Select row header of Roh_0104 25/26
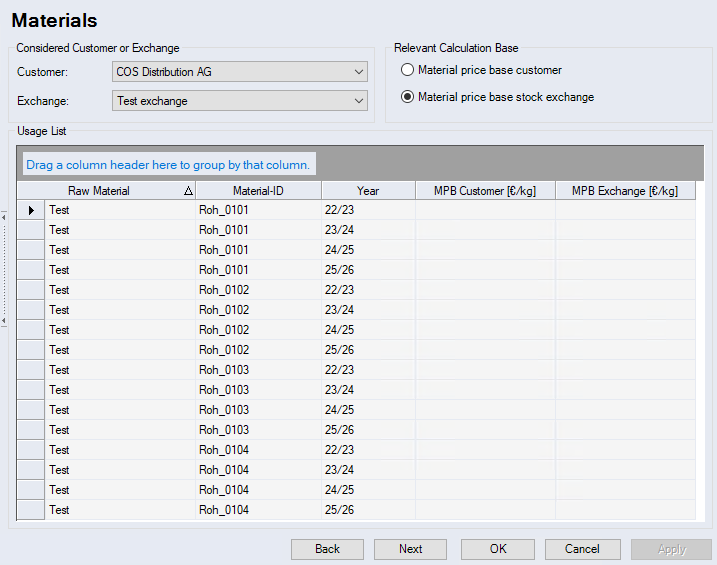The height and width of the screenshot is (565, 717). pos(31,510)
